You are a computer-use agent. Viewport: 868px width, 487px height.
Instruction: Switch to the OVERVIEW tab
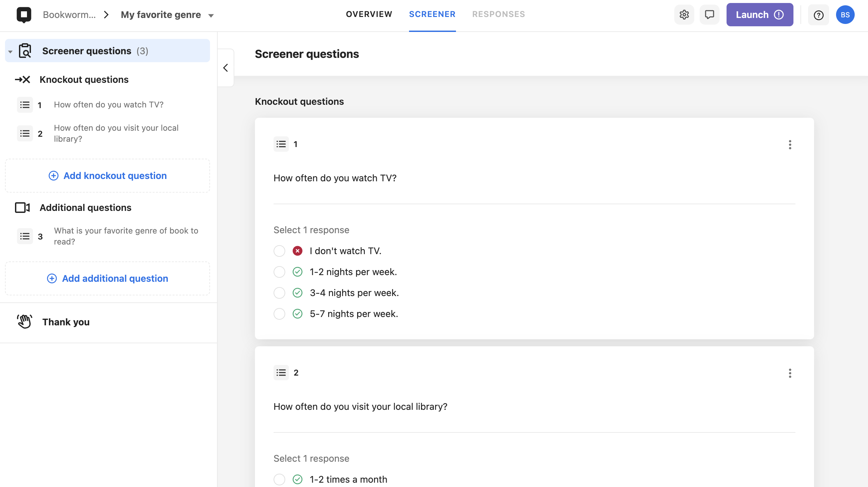pos(369,14)
